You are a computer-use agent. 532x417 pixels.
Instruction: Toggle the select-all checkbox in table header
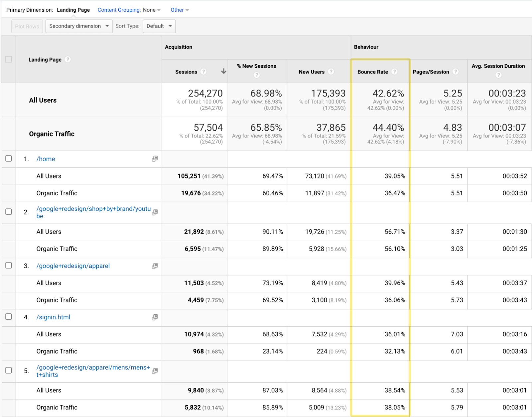9,59
